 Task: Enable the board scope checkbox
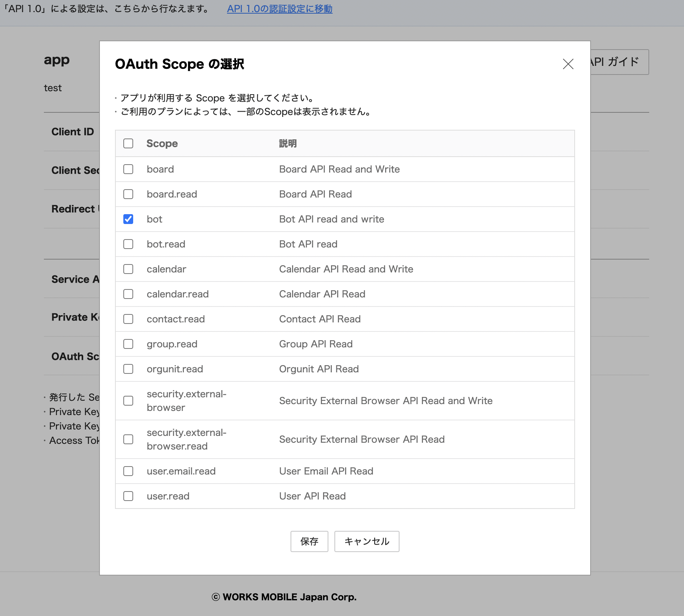click(x=128, y=169)
